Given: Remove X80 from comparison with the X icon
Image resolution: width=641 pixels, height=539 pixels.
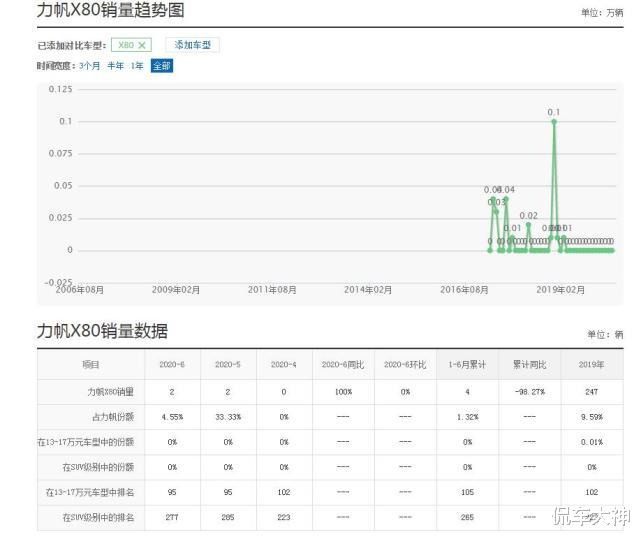Looking at the screenshot, I should click(141, 45).
